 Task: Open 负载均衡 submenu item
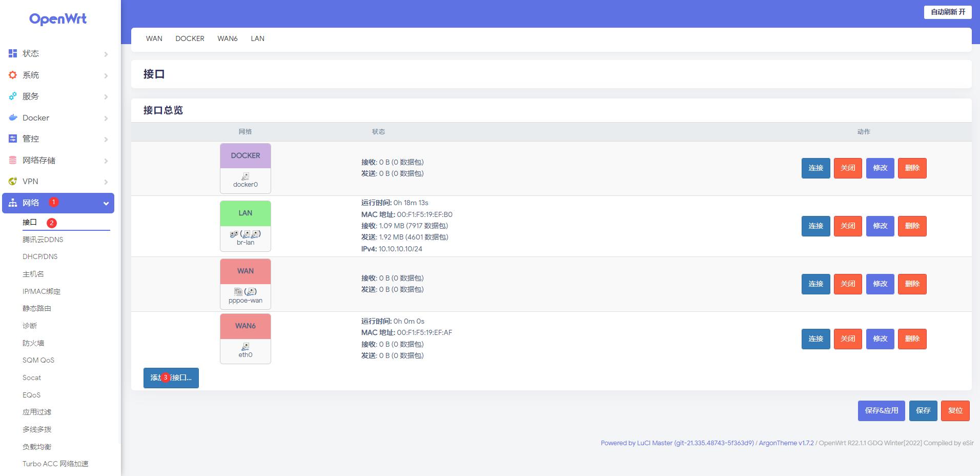[x=37, y=447]
